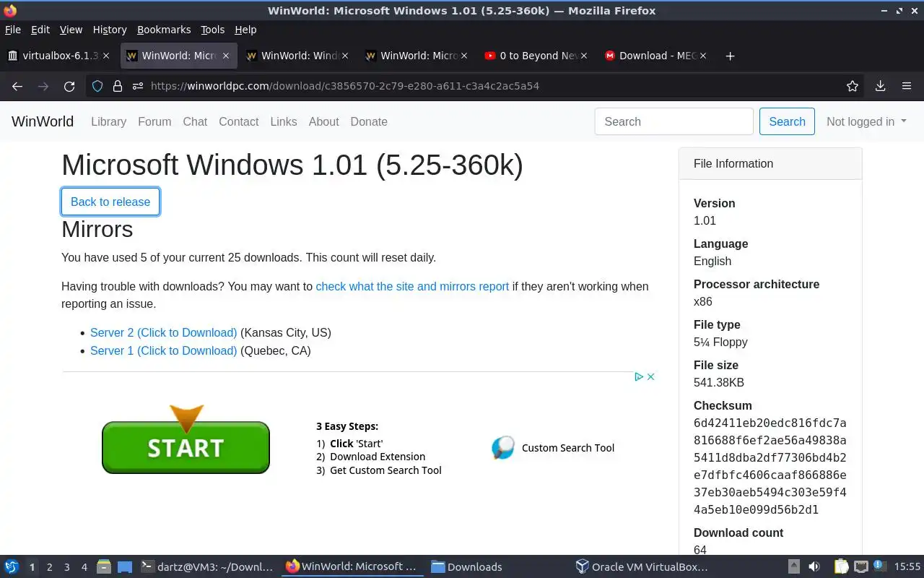The width and height of the screenshot is (924, 578).
Task: Open a new tab with plus button
Action: pos(730,56)
